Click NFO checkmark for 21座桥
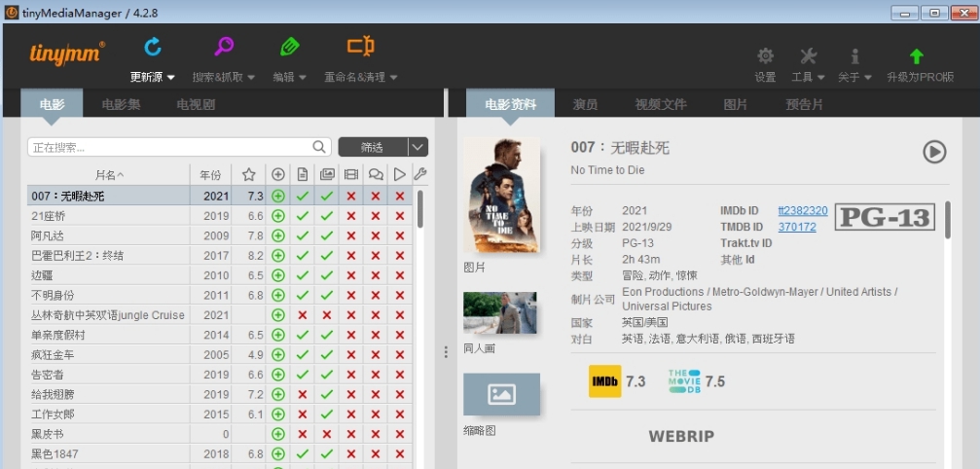This screenshot has height=469, width=980. [303, 216]
